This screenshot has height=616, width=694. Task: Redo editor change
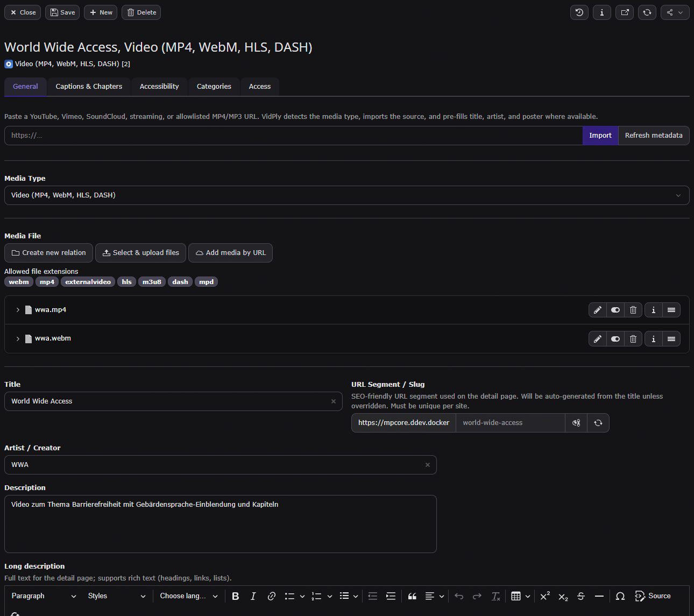tap(477, 596)
